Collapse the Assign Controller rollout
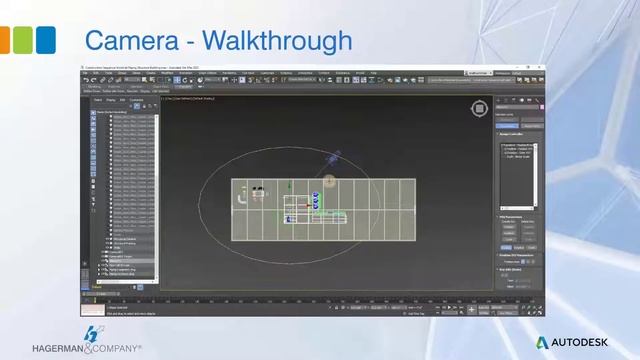The height and width of the screenshot is (360, 640). (510, 134)
